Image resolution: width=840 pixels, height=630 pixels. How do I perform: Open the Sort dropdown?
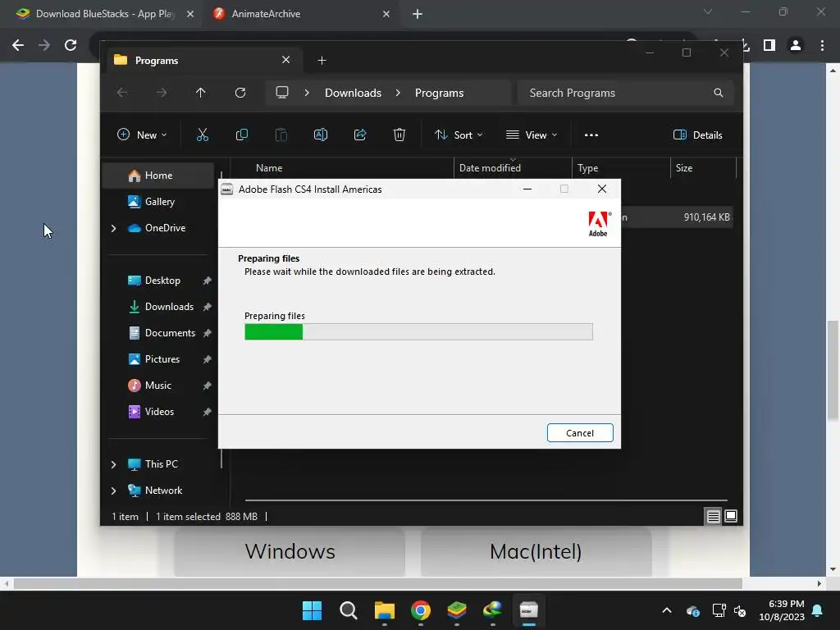459,135
